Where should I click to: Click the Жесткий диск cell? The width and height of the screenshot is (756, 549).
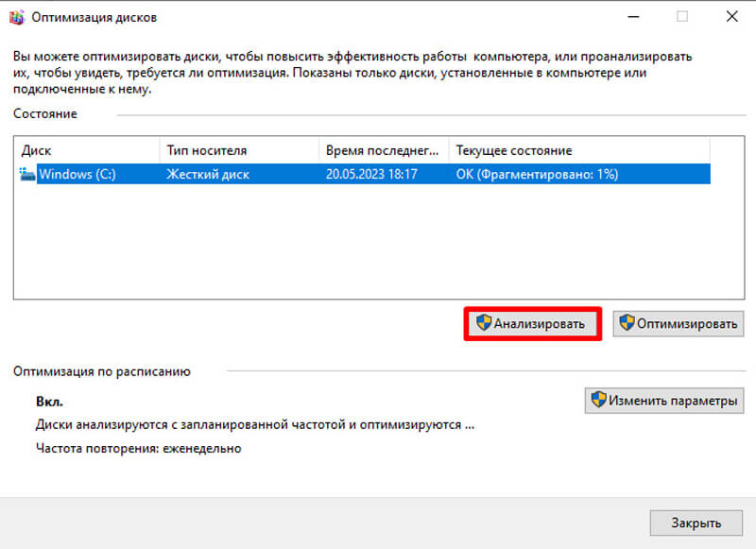[208, 174]
